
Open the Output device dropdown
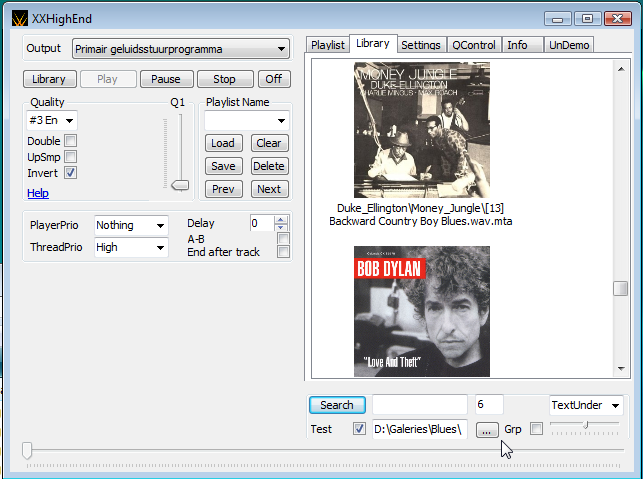[x=181, y=49]
